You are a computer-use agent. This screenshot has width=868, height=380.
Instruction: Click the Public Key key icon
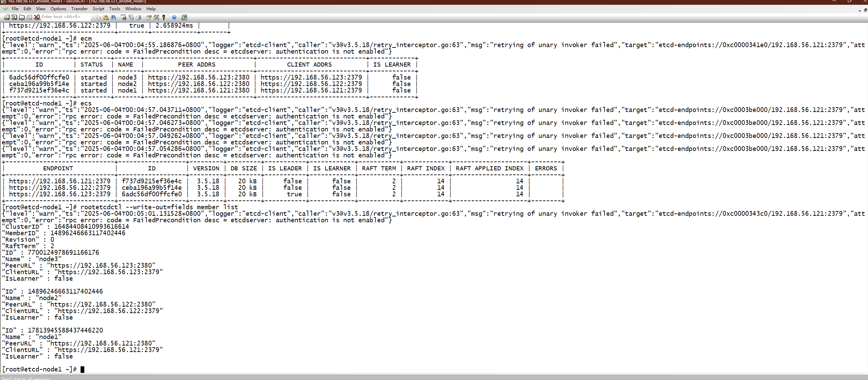point(164,17)
